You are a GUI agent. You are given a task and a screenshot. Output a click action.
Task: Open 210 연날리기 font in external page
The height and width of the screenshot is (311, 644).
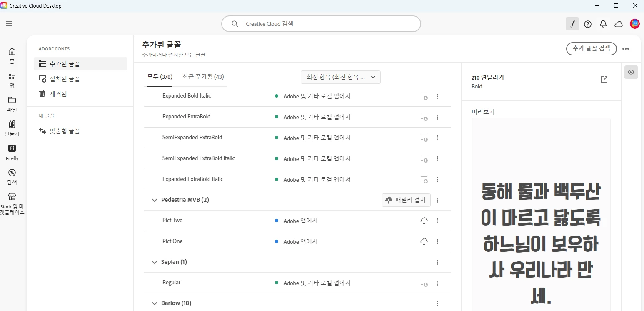click(x=604, y=80)
